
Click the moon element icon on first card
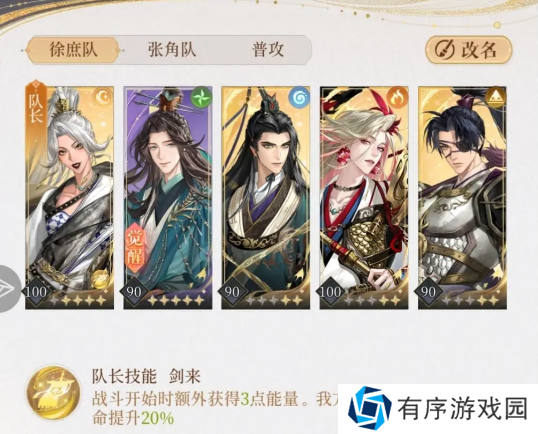coord(104,97)
